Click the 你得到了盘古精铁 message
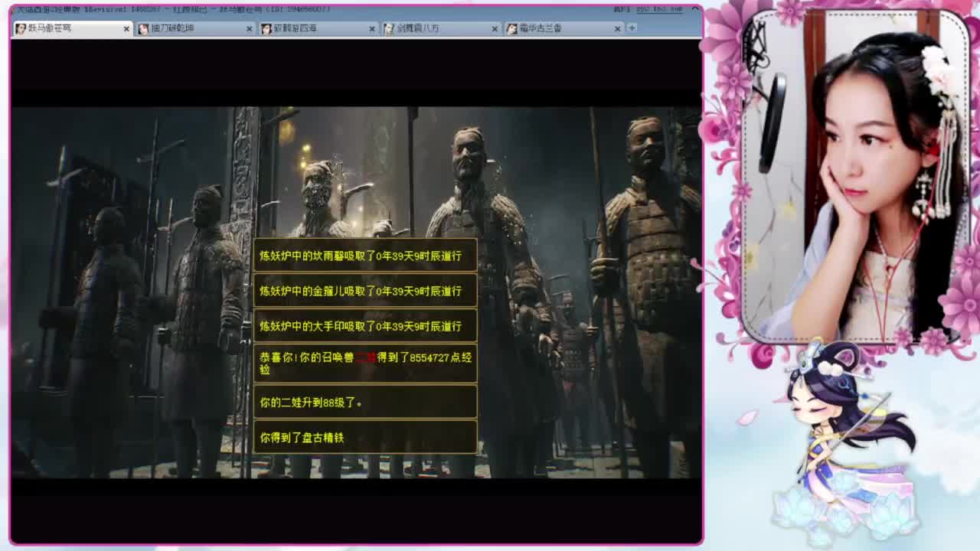This screenshot has width=980, height=551. click(x=365, y=437)
